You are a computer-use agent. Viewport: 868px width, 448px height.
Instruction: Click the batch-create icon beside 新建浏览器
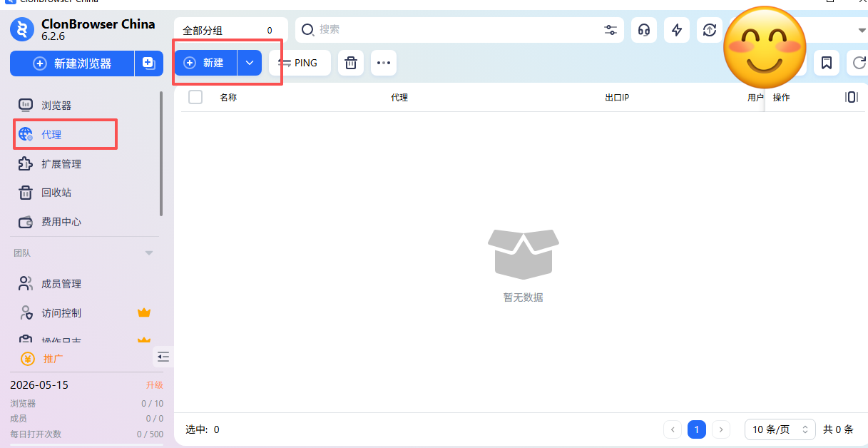(x=148, y=63)
